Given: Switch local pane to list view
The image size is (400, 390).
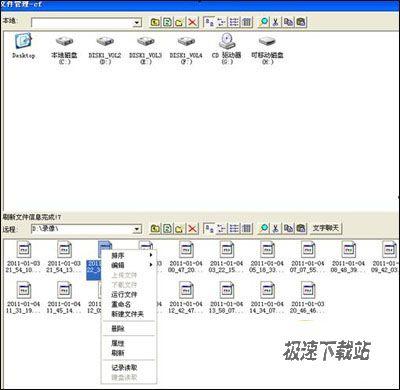Looking at the screenshot, I should [x=234, y=22].
